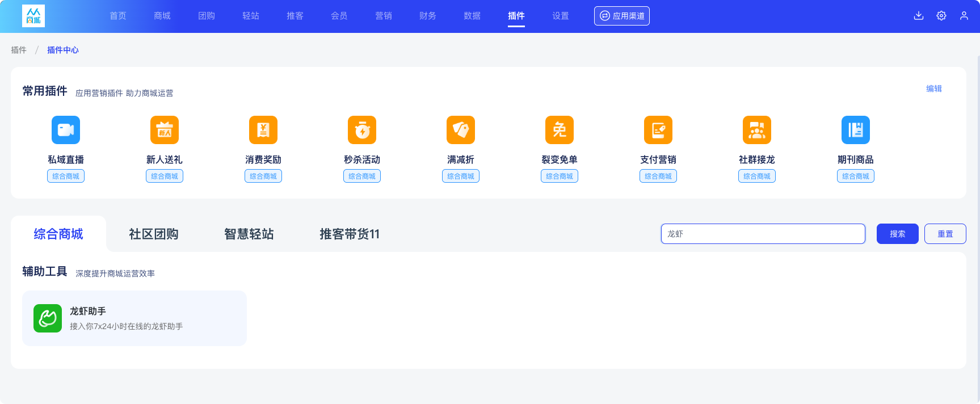Open the 满减折 plugin icon
Viewport: 980px width, 404px height.
pyautogui.click(x=461, y=130)
